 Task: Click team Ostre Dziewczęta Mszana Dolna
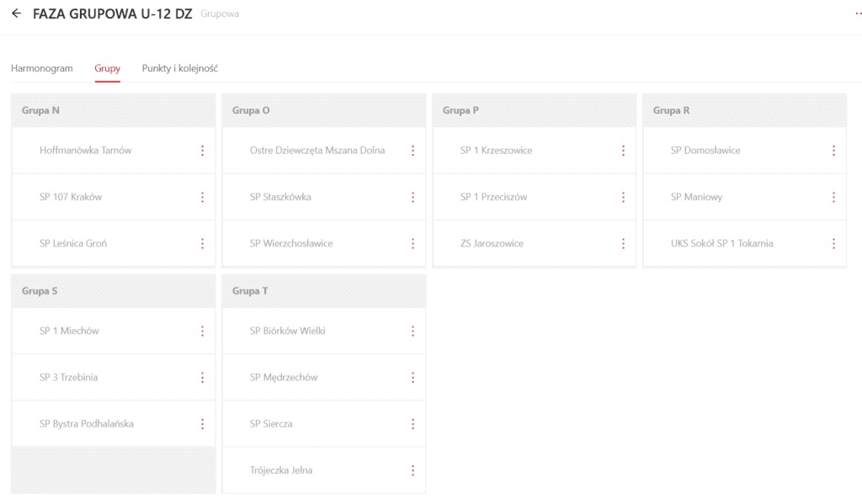[317, 151]
